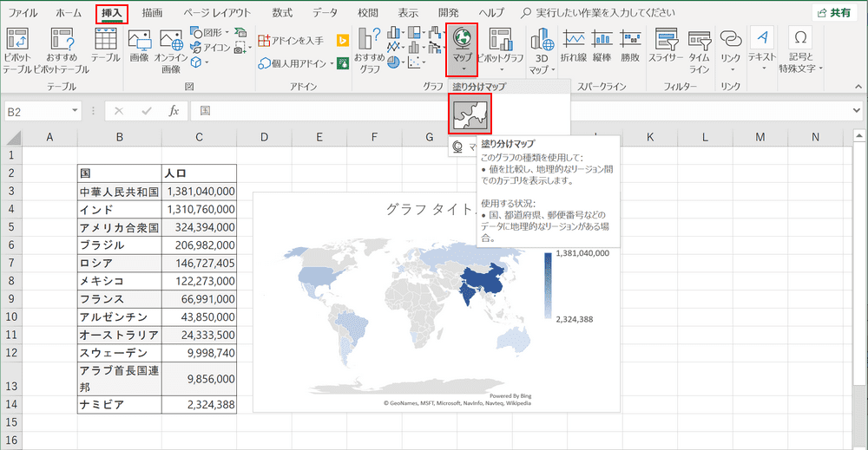Click the Enter checkmark in formula bar
This screenshot has width=868, height=450.
(147, 111)
